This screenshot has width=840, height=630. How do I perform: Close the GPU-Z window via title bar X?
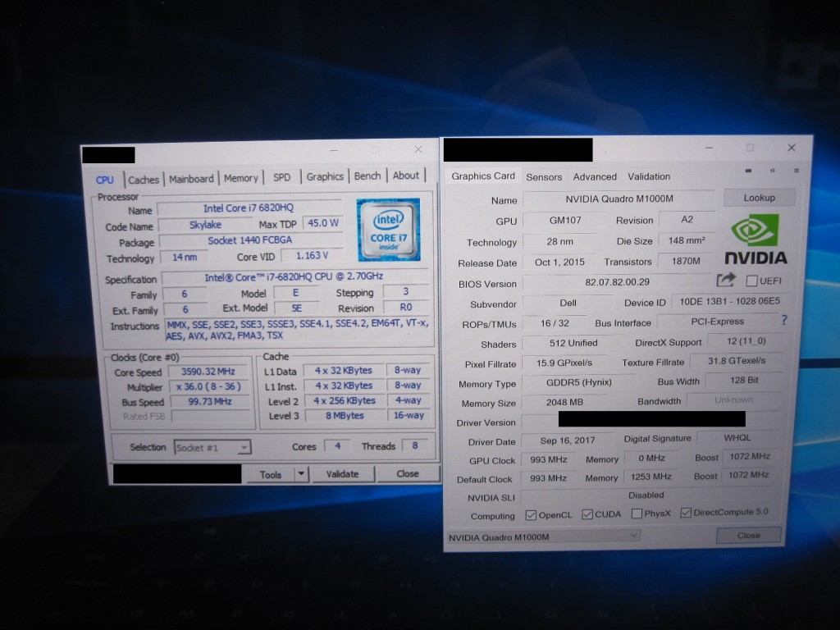point(792,148)
